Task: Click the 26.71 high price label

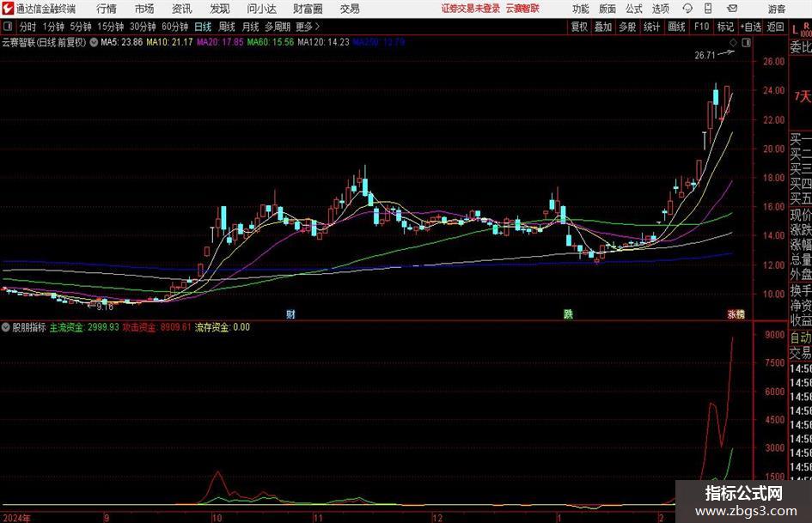Action: (705, 55)
